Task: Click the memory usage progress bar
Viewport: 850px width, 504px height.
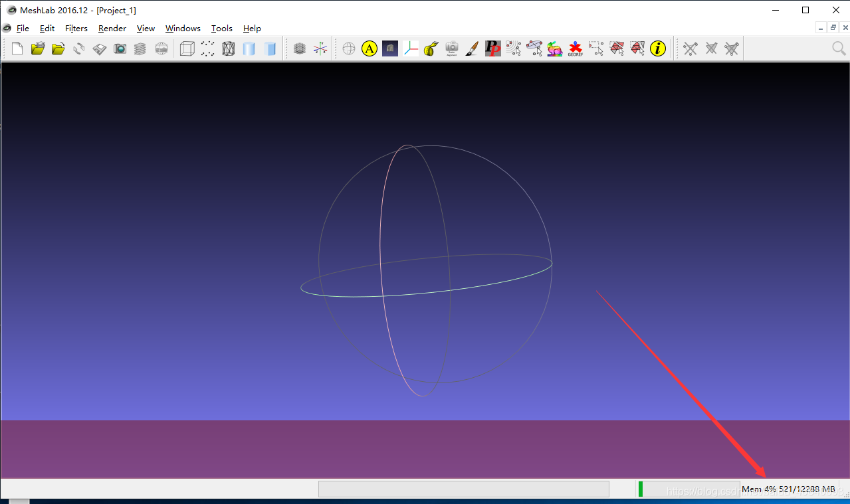Action: pos(688,489)
